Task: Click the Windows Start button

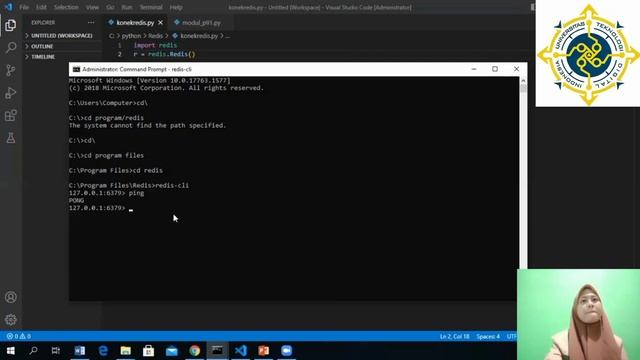Action: click(11, 351)
